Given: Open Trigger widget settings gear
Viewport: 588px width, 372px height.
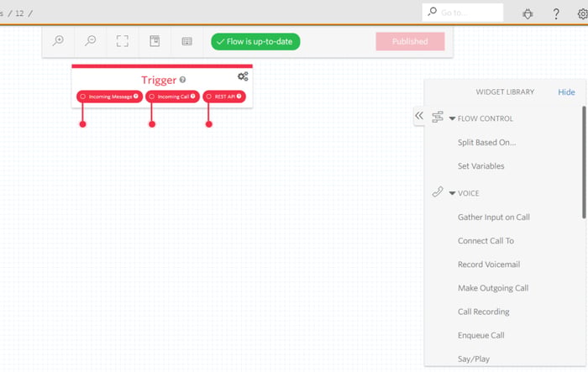Looking at the screenshot, I should 243,76.
